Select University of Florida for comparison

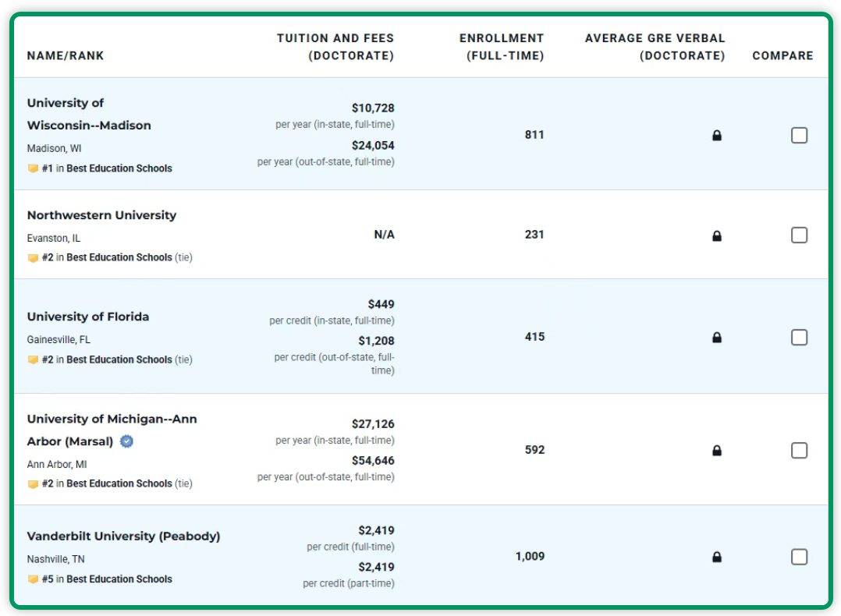point(799,338)
